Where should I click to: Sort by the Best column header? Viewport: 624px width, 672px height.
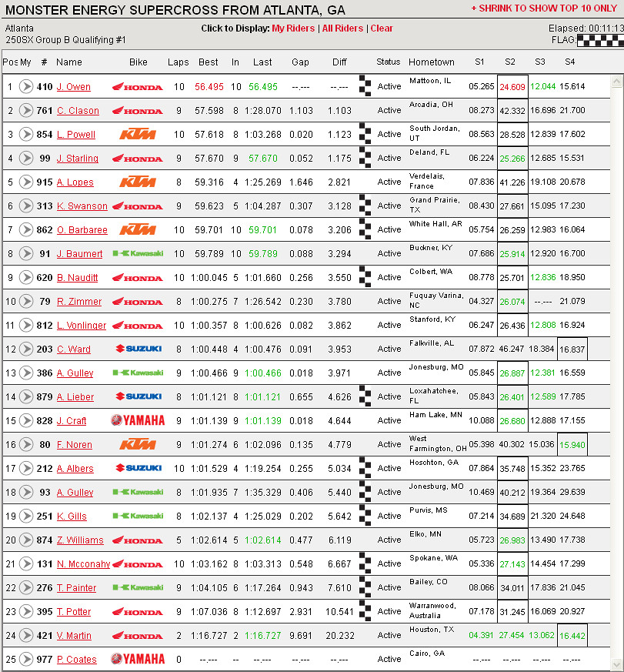pyautogui.click(x=209, y=62)
